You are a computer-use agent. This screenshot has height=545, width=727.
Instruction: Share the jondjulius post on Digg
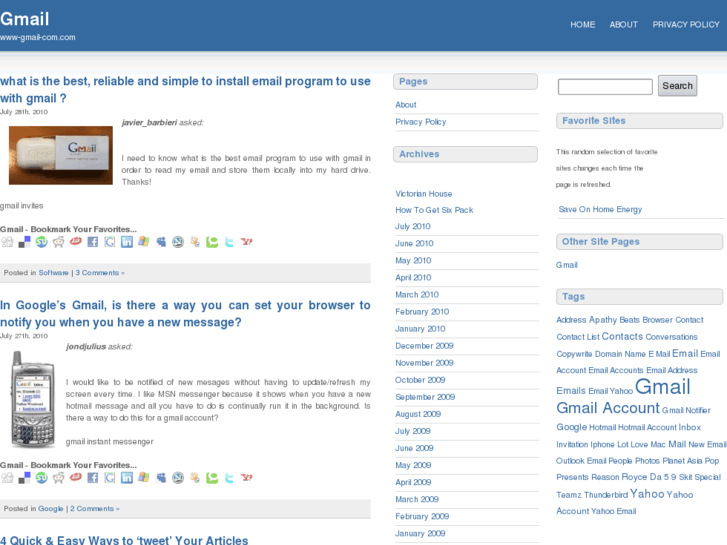click(7, 478)
